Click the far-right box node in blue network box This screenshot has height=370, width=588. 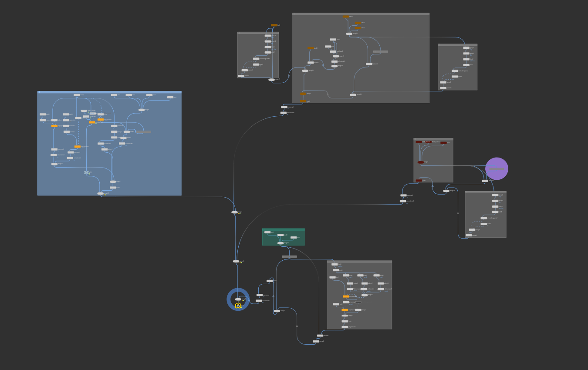click(x=170, y=97)
